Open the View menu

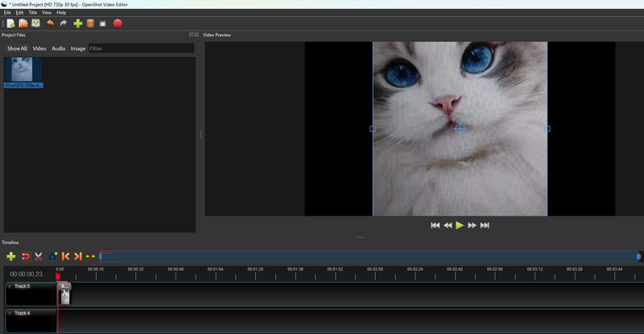(47, 13)
